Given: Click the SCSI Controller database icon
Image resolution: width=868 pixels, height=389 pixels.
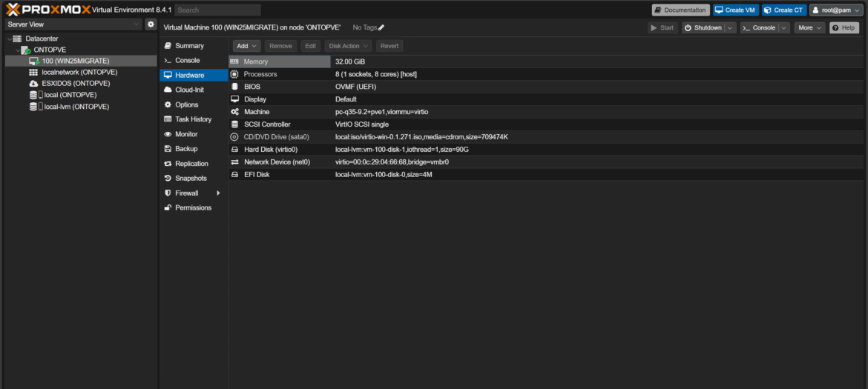Looking at the screenshot, I should point(234,124).
